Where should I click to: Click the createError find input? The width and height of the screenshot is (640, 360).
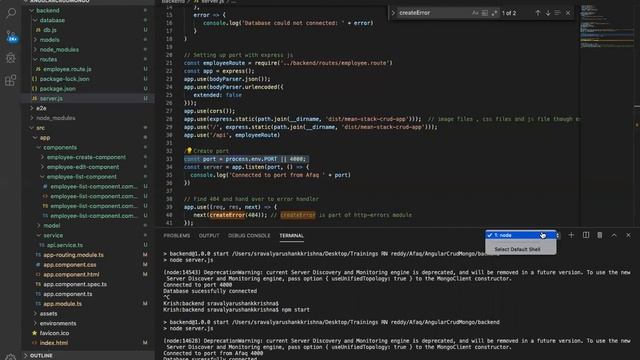pyautogui.click(x=433, y=13)
